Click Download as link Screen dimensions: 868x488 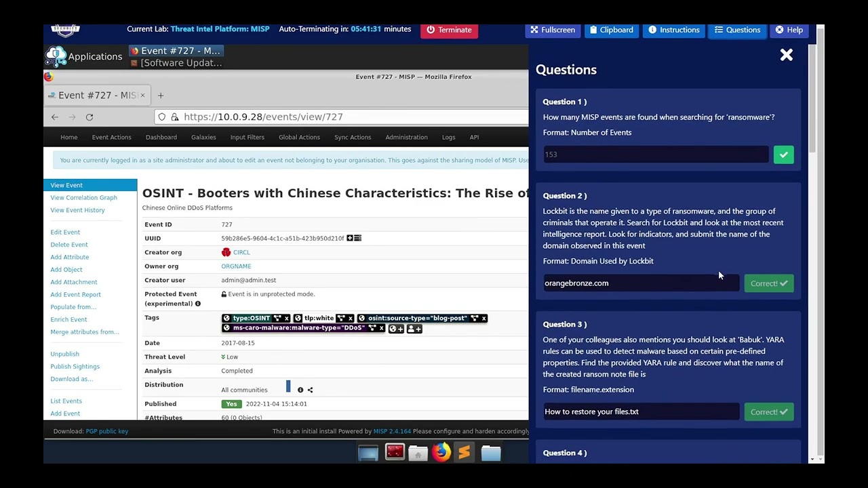click(x=72, y=379)
